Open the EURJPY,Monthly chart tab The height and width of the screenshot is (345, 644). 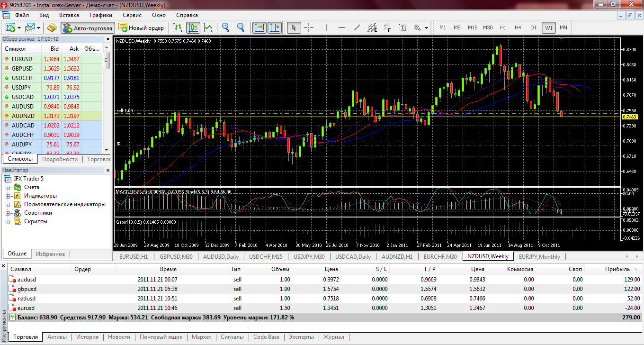[539, 256]
